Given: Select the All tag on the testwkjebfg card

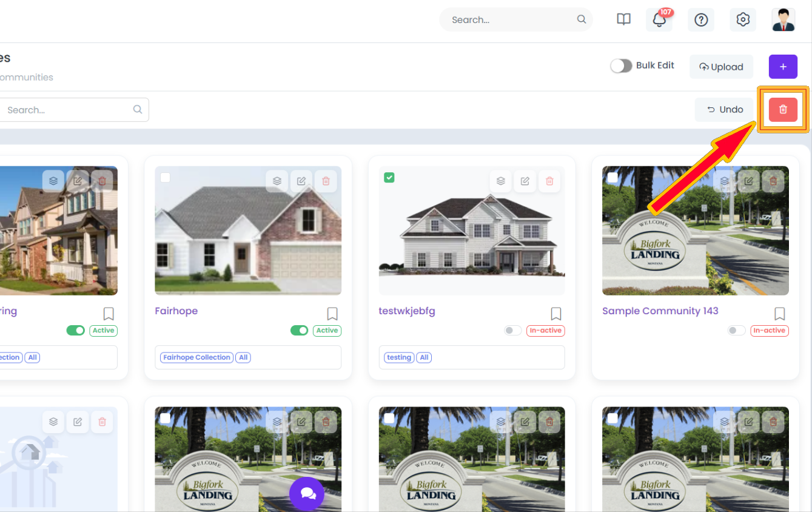Looking at the screenshot, I should (x=424, y=357).
